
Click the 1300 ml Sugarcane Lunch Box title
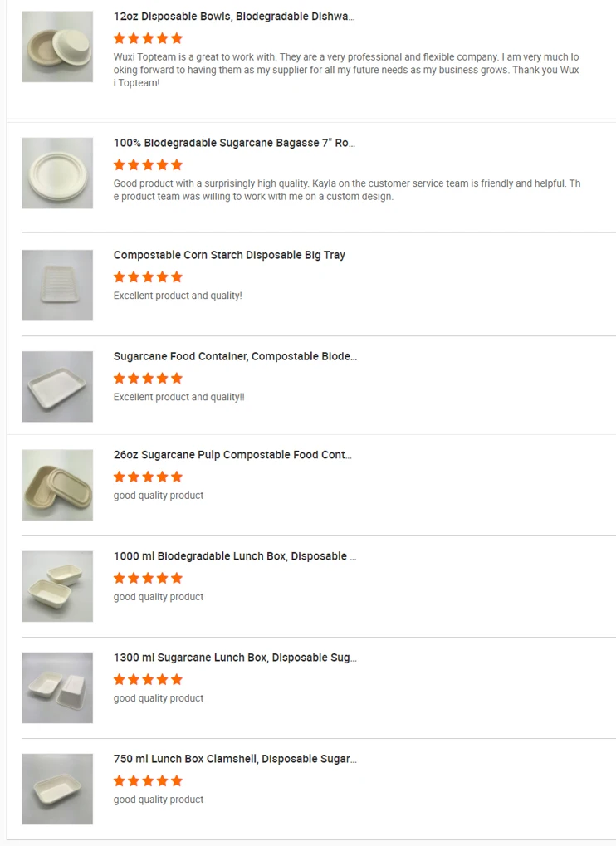(x=235, y=658)
